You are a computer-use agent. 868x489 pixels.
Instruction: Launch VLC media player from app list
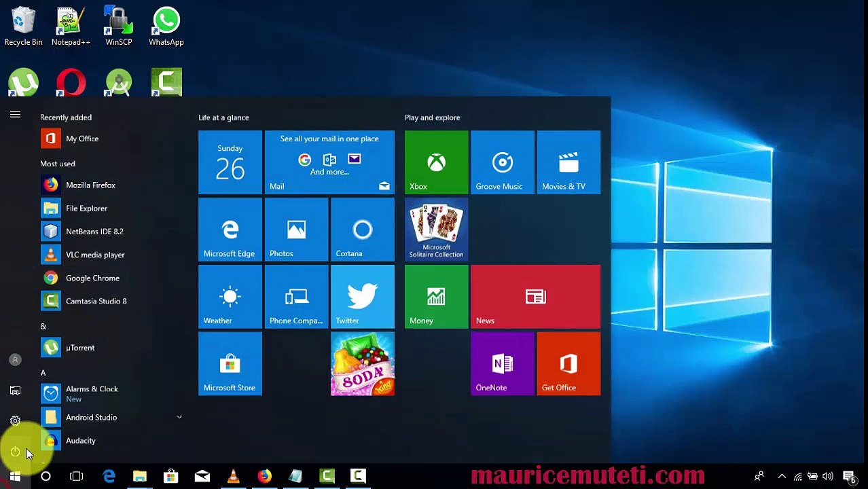[x=109, y=255]
